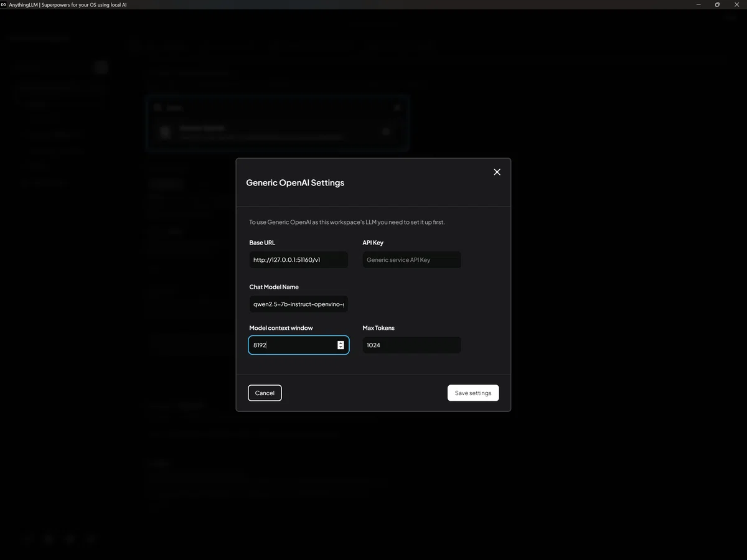Restore down the AnythingLLM window
Screen dimensions: 747x560
coord(717,4)
